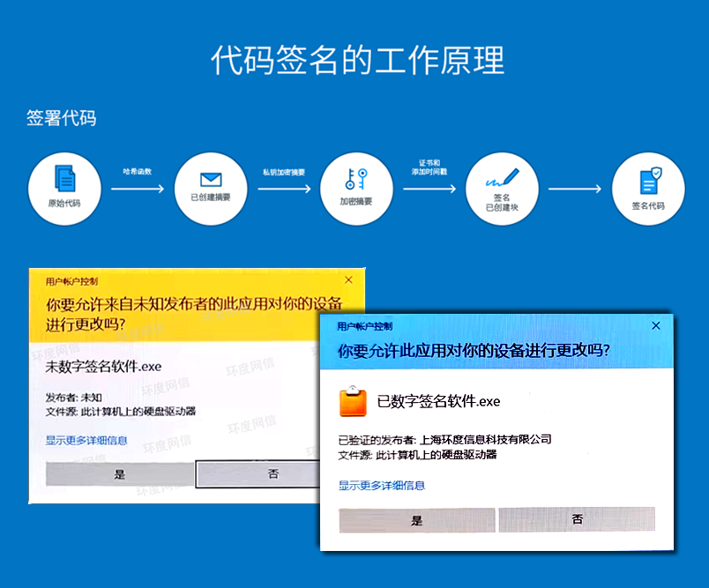Expand 显示更多详细信息 in the yellow dialog
The width and height of the screenshot is (709, 588).
coord(86,440)
